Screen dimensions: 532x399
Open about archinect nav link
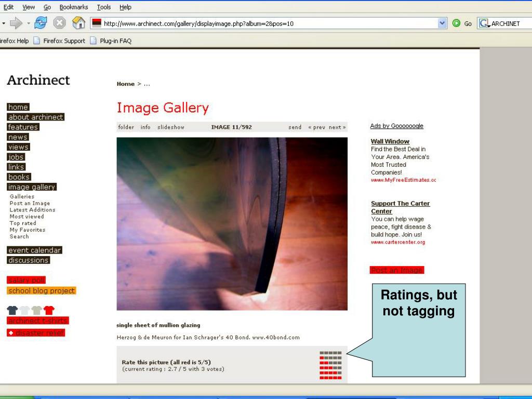[x=36, y=117]
